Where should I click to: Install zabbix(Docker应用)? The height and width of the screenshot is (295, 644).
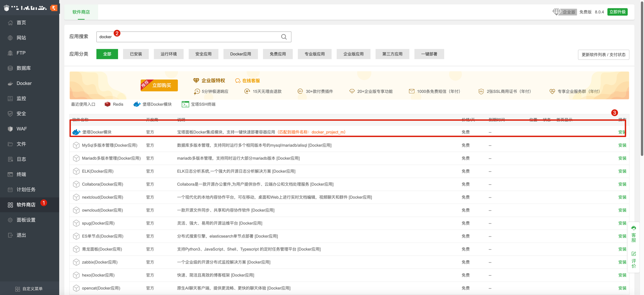click(622, 262)
